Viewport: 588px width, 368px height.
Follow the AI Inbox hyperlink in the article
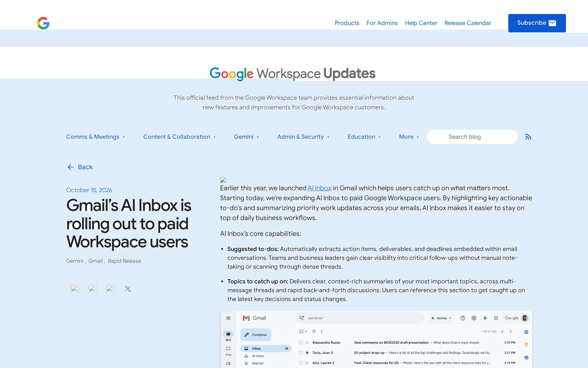point(319,188)
